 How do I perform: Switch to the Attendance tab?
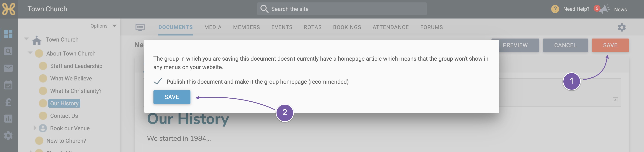click(x=391, y=27)
